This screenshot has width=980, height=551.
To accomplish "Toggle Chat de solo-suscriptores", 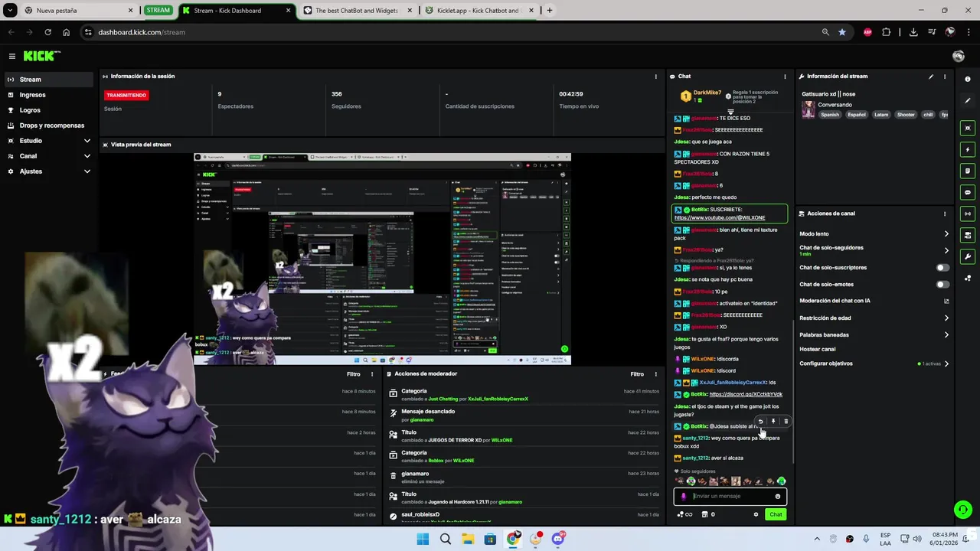I will tap(942, 268).
